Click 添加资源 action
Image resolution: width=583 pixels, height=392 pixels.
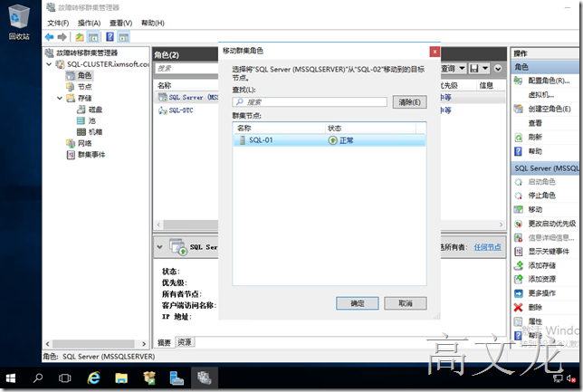[541, 279]
